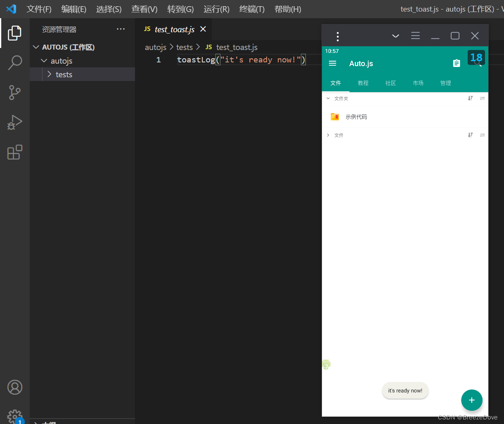Open the Search view in activity bar

tap(15, 63)
